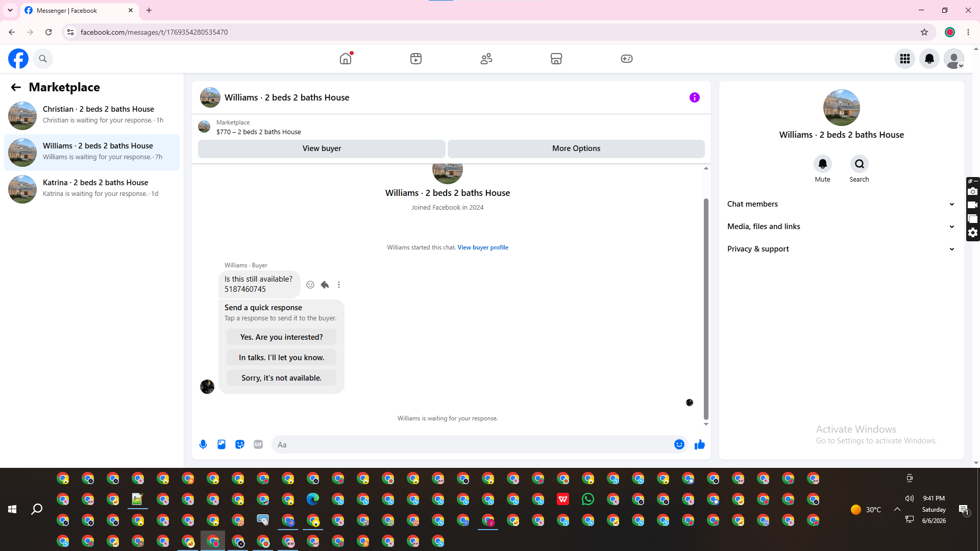980x551 pixels.
Task: Open the Katrina 2 beds 2 baths conversation
Action: [x=92, y=189]
